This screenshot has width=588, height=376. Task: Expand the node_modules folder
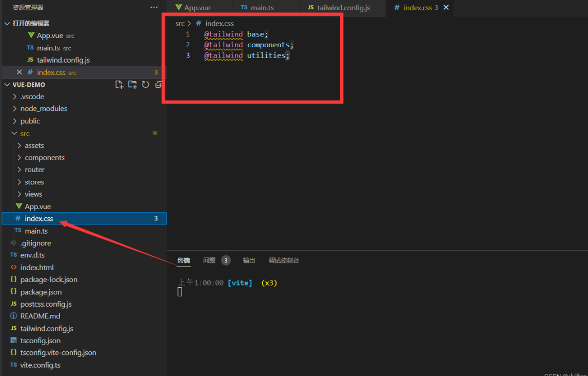pyautogui.click(x=43, y=109)
